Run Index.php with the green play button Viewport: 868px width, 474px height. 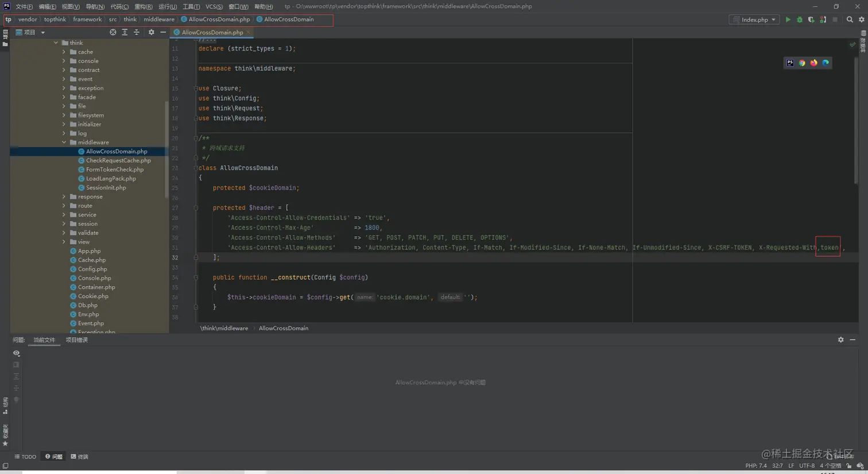[788, 20]
